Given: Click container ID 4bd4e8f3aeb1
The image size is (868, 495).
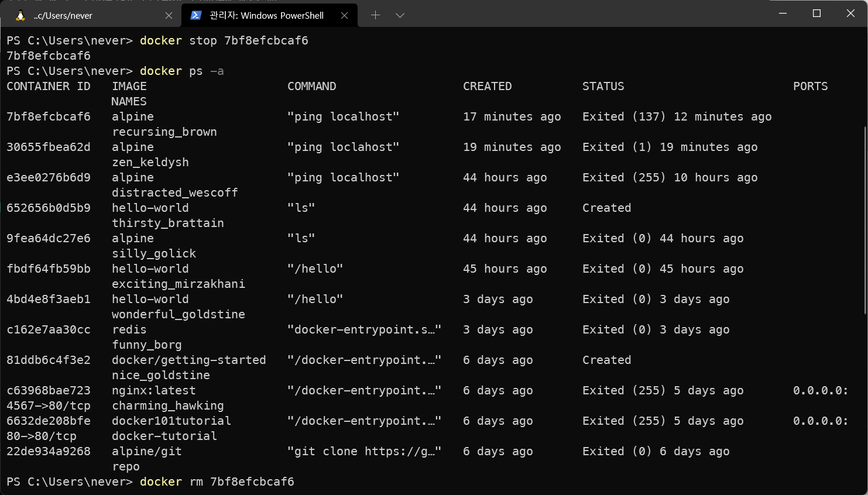Looking at the screenshot, I should [49, 299].
